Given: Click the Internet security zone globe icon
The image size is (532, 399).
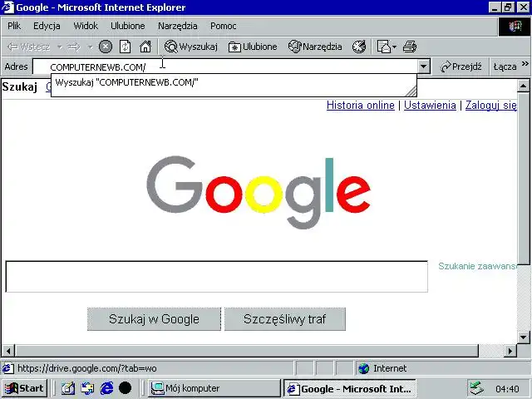Looking at the screenshot, I should click(x=364, y=368).
